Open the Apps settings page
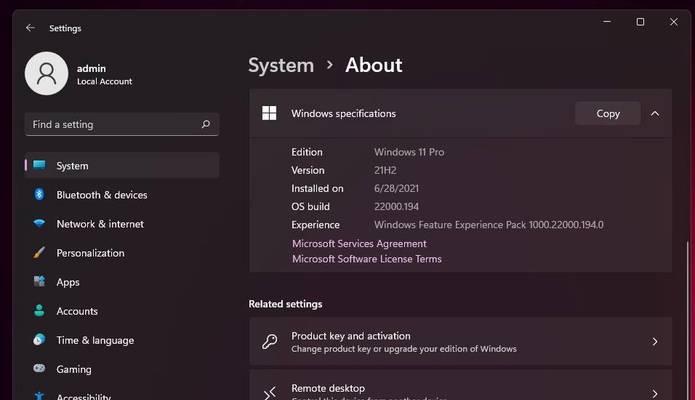 (x=122, y=282)
